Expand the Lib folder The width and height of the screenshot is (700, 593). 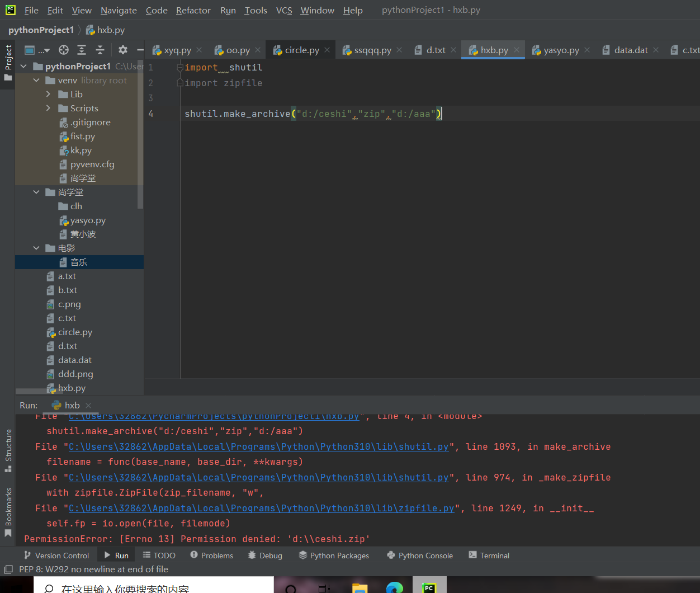(x=49, y=94)
